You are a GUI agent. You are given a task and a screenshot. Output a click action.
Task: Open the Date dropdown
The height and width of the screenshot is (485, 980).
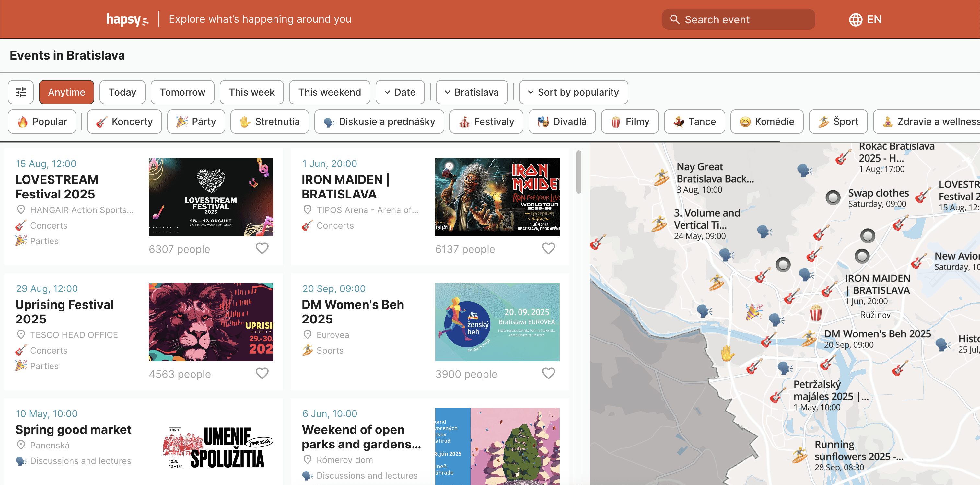point(400,92)
